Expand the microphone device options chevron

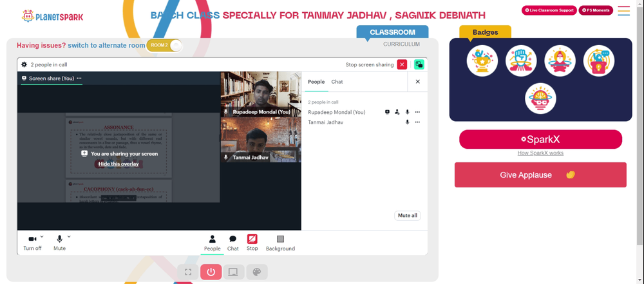69,236
